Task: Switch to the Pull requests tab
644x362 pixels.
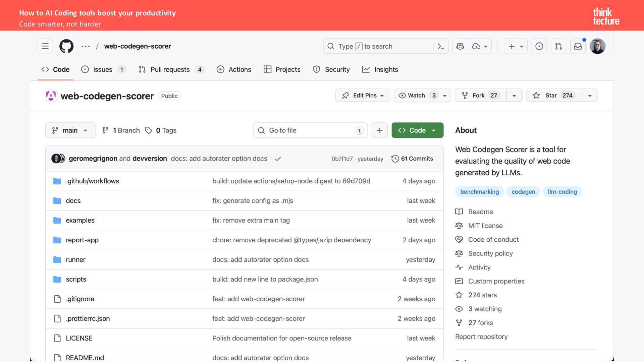Action: (170, 70)
